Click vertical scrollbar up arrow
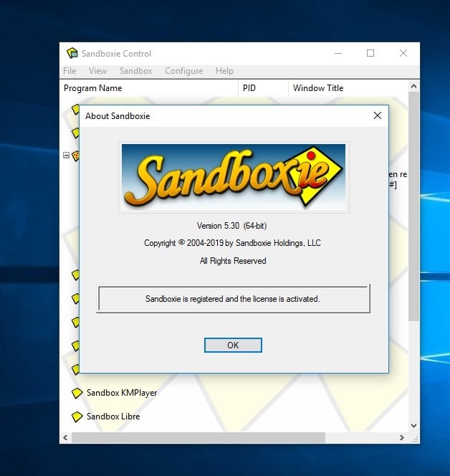450x476 pixels. [x=413, y=87]
